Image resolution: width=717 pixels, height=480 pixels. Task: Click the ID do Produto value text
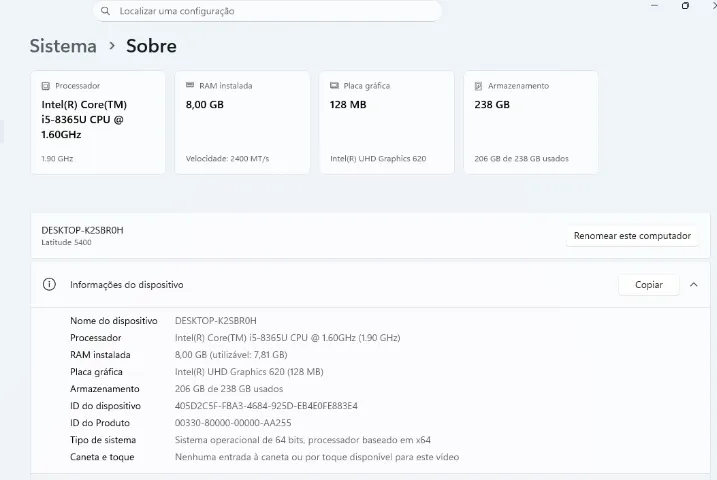tap(233, 423)
